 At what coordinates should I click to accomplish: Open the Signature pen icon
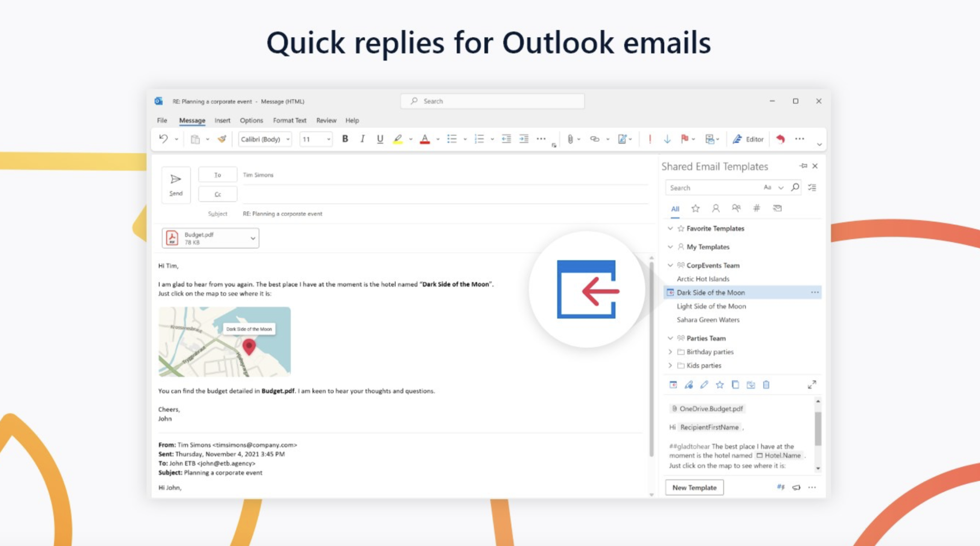click(x=622, y=139)
